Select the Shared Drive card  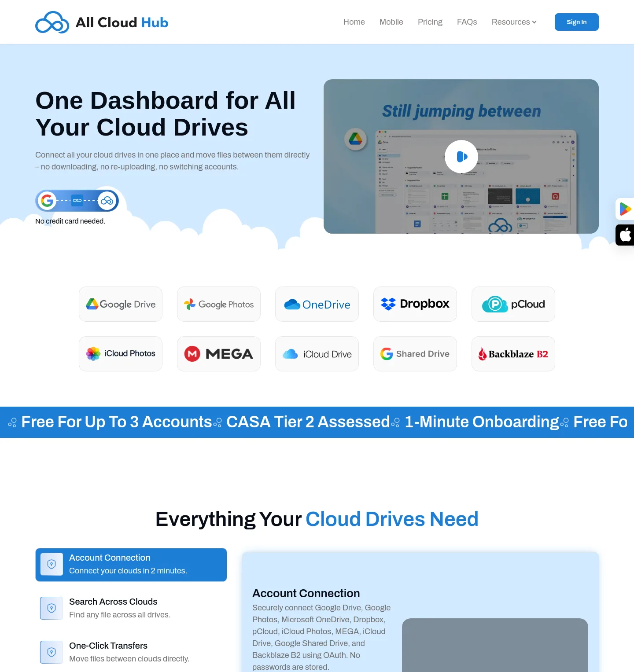(x=415, y=354)
